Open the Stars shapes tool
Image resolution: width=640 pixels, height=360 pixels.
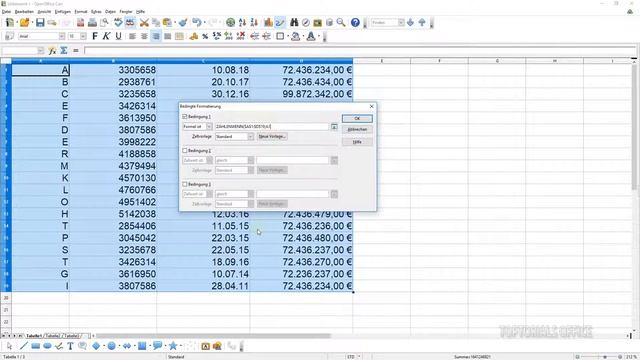[173, 346]
